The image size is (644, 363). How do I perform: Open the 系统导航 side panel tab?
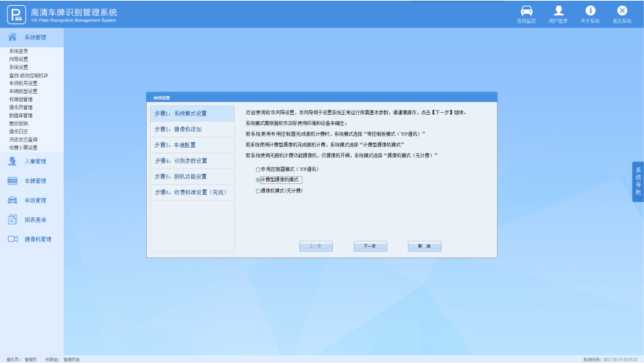(x=637, y=182)
